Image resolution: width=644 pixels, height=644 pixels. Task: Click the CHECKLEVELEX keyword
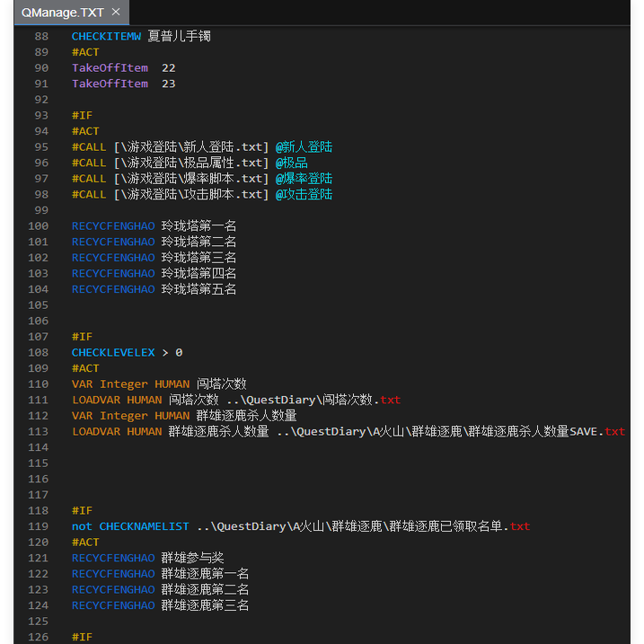[113, 353]
